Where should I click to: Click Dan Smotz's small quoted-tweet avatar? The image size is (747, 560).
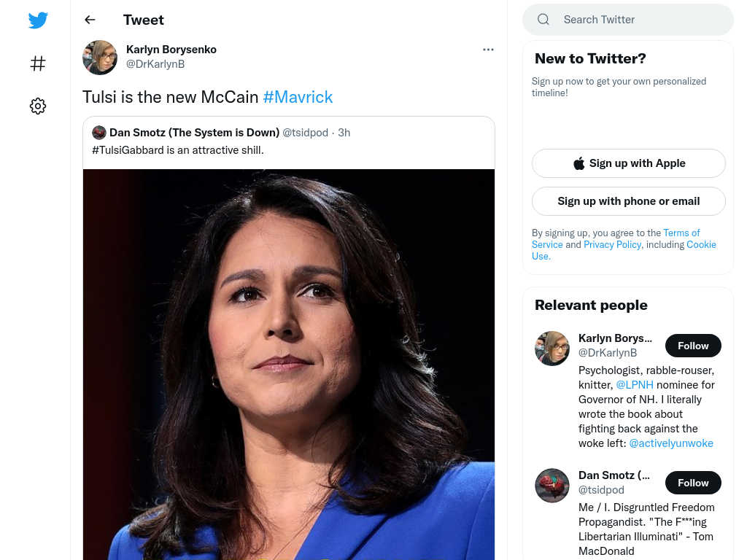point(99,133)
